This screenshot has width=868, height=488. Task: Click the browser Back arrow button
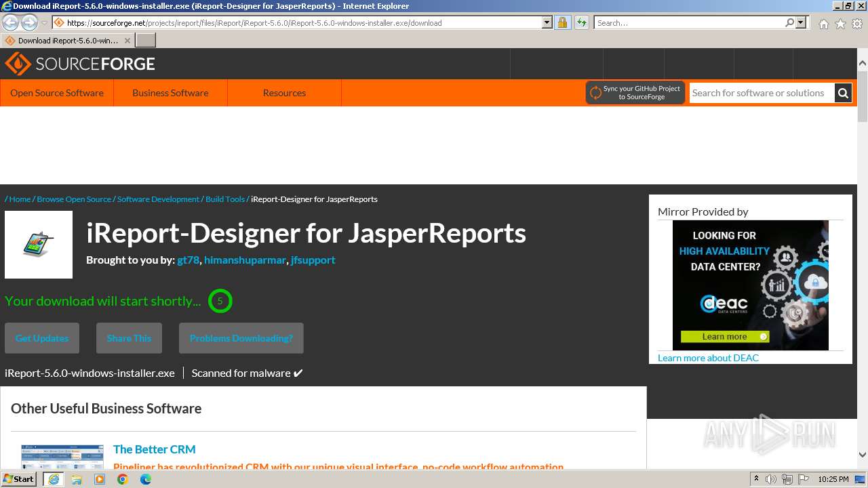pyautogui.click(x=11, y=22)
